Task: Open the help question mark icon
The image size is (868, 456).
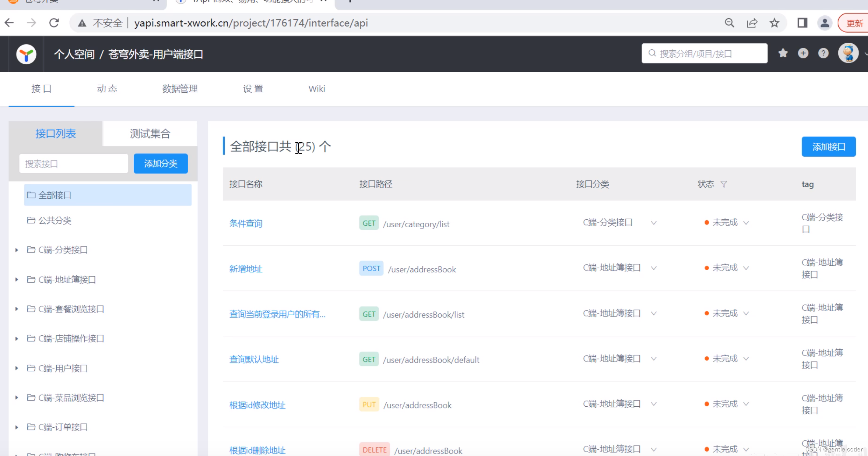Action: (823, 53)
